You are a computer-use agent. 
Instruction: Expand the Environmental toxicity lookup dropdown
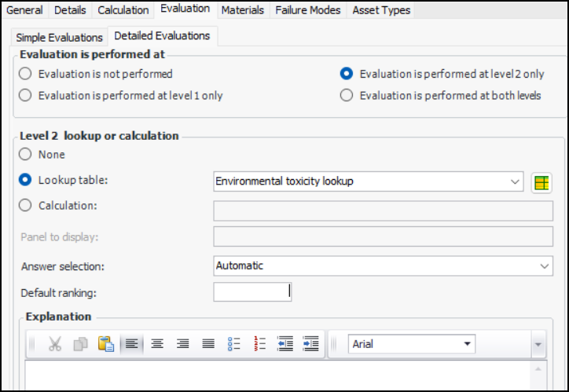point(515,181)
